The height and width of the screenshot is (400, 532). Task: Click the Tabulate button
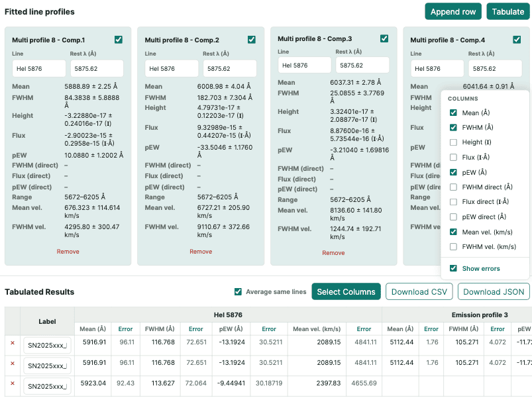[508, 11]
